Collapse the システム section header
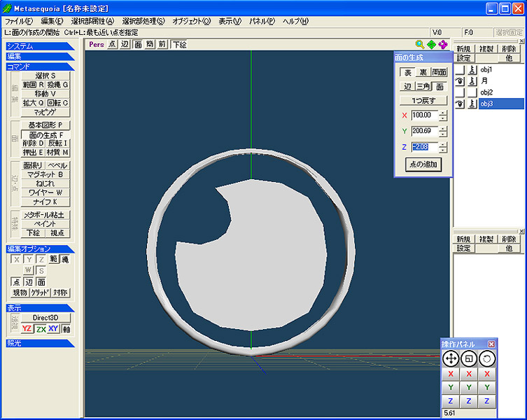 click(x=40, y=46)
